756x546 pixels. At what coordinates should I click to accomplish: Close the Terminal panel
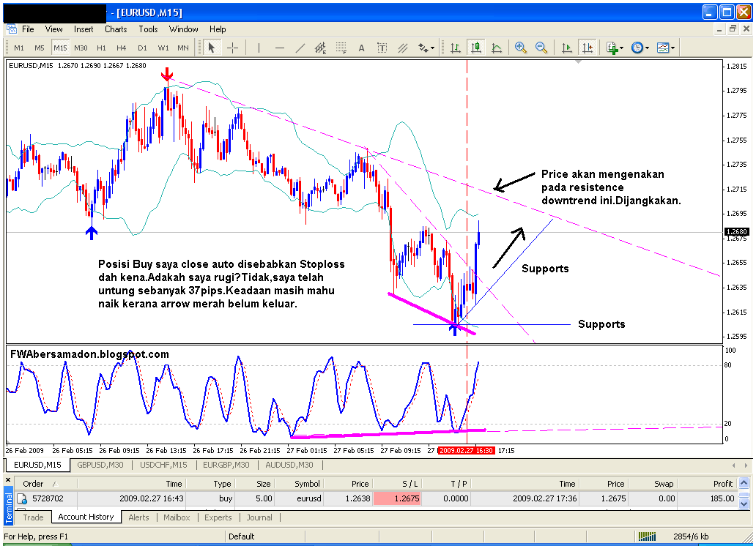point(8,480)
